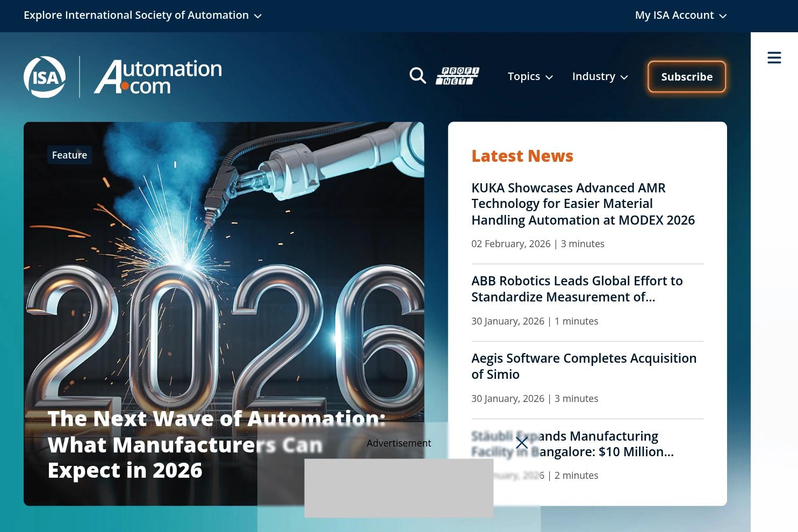Open Aegis Software Completes Acquisition of Simio

tap(584, 366)
